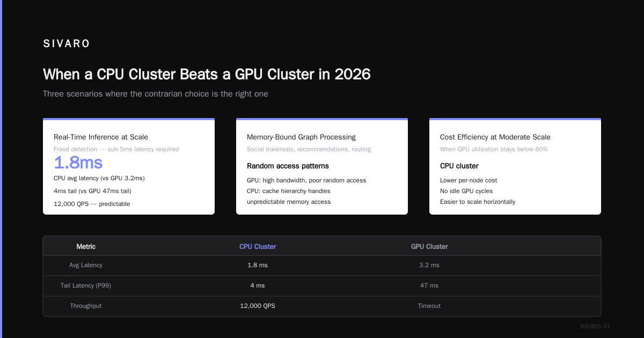Screen dimensions: 644x338
Task: Click the CPU Cluster column header
Action: coord(258,247)
